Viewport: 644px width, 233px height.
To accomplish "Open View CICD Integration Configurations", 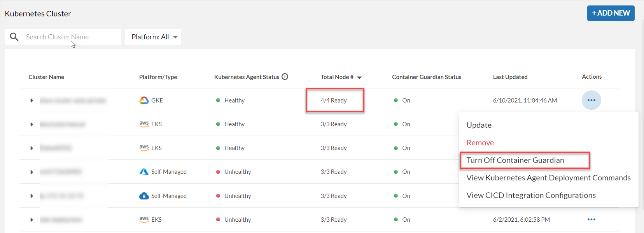I will [531, 195].
